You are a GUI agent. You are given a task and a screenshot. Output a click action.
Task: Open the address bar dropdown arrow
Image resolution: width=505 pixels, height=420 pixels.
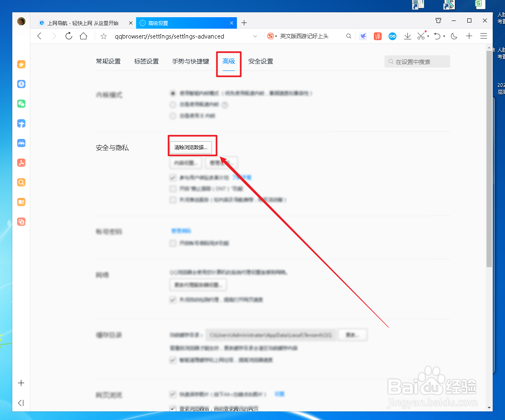[256, 36]
